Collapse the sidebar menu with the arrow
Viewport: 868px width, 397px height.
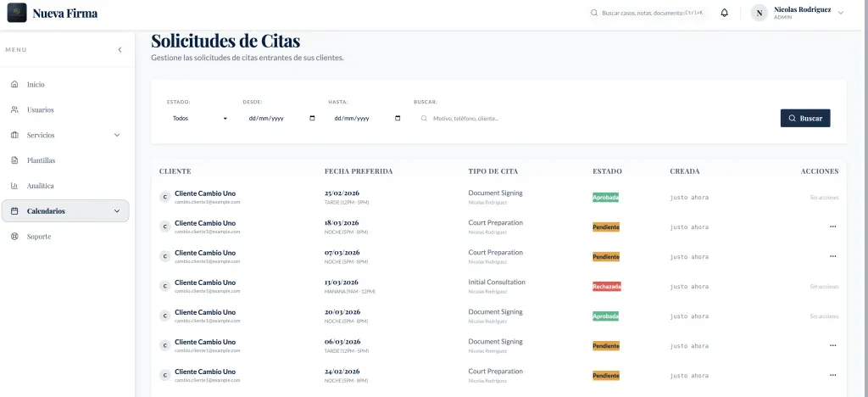pyautogui.click(x=120, y=50)
